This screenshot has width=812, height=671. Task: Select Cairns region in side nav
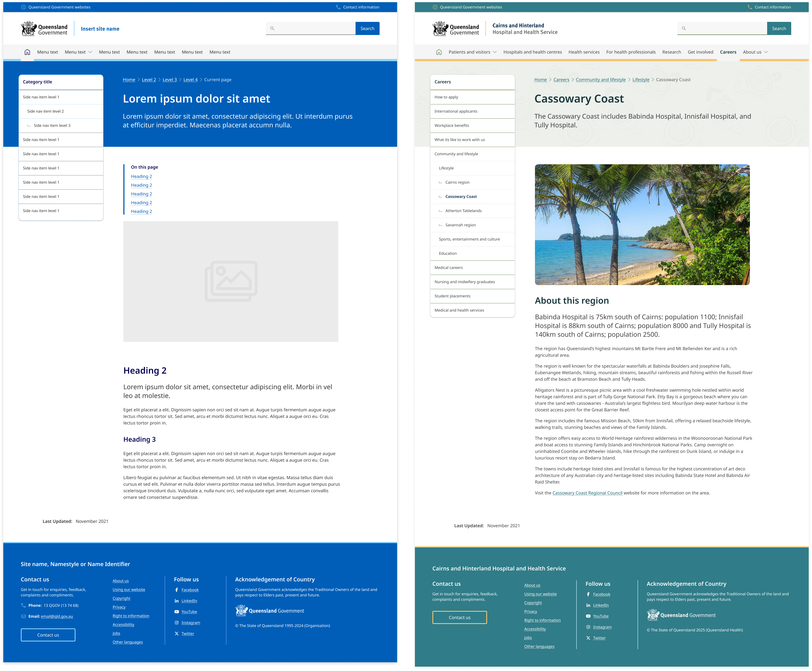tap(472, 182)
